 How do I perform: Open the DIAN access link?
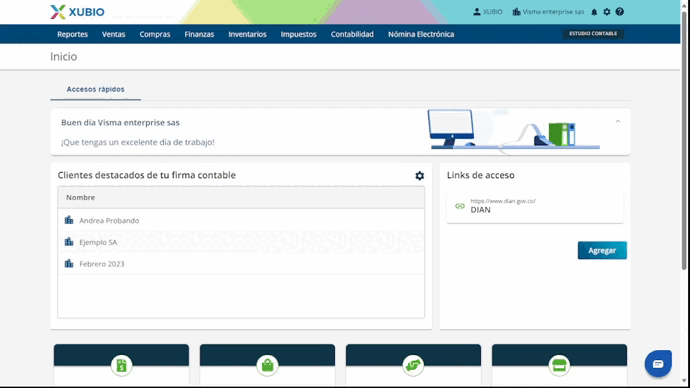tap(535, 206)
